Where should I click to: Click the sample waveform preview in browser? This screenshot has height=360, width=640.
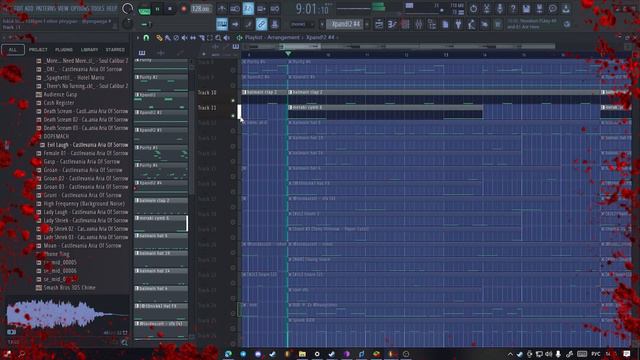(67, 314)
